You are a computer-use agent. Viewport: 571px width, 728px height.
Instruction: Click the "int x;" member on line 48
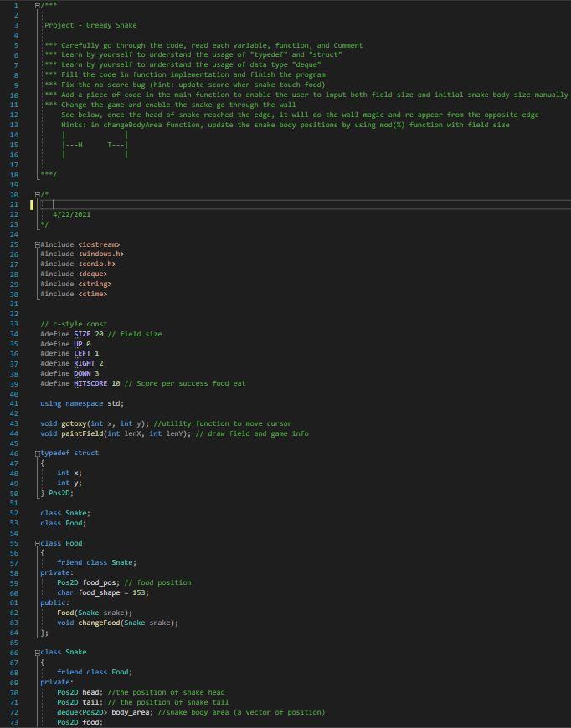pos(69,473)
